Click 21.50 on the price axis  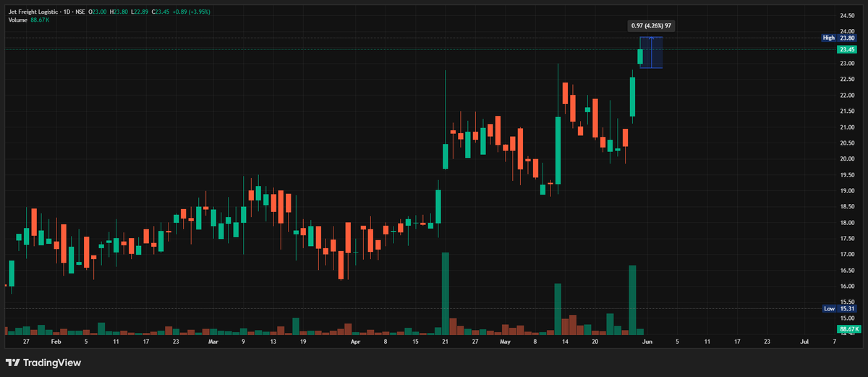click(x=848, y=111)
